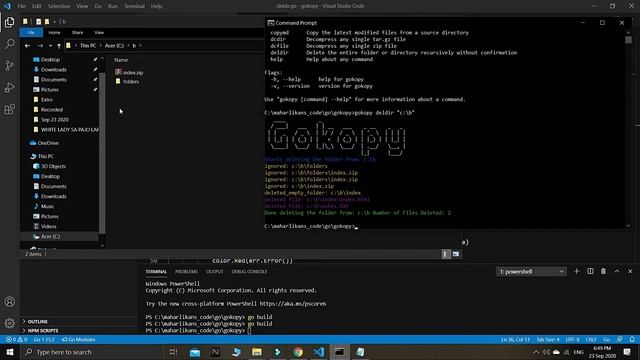Open the Terminal menu
Image resolution: width=640 pixels, height=360 pixels.
[134, 6]
